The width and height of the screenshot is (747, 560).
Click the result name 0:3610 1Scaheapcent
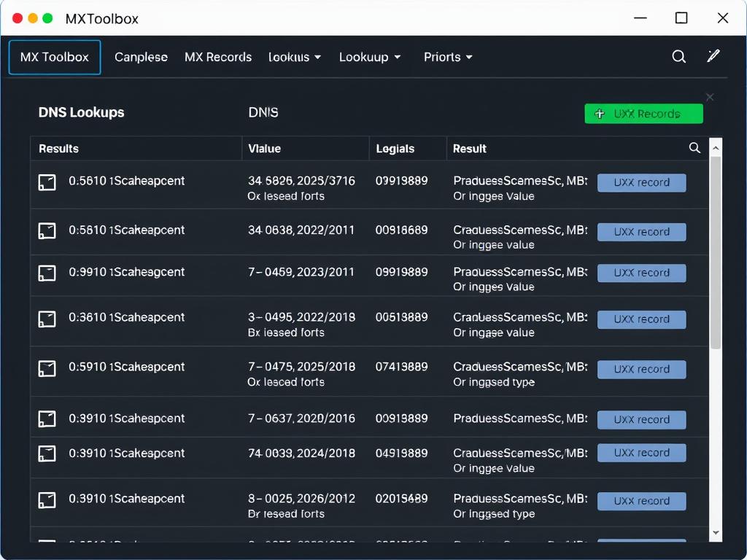click(x=127, y=317)
